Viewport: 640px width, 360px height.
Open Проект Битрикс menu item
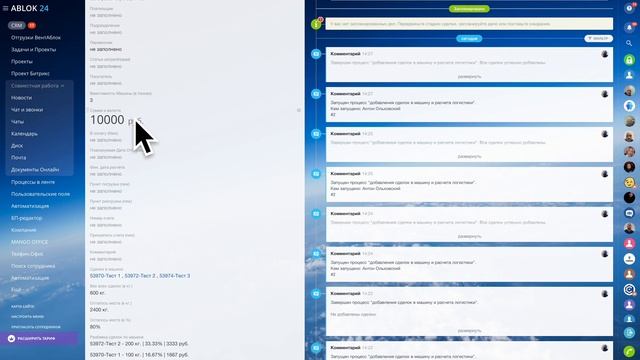pyautogui.click(x=30, y=73)
